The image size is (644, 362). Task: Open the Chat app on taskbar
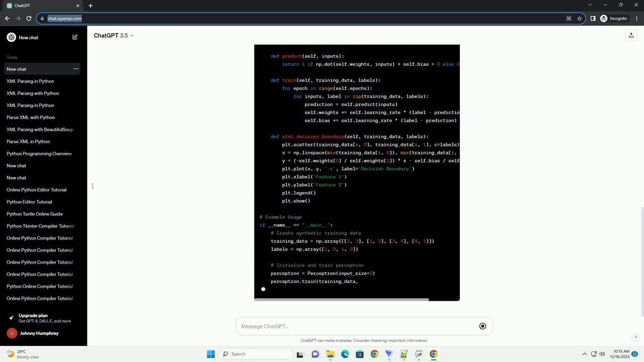pyautogui.click(x=315, y=354)
